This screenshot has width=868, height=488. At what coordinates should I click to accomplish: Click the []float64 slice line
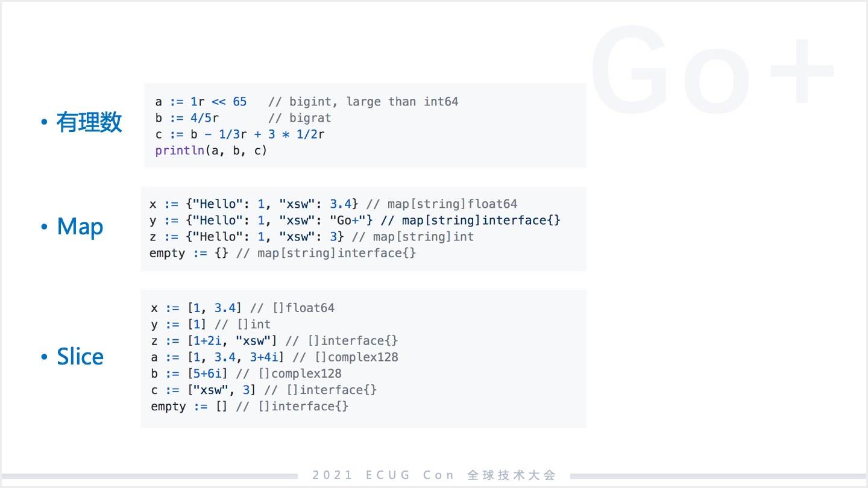242,308
